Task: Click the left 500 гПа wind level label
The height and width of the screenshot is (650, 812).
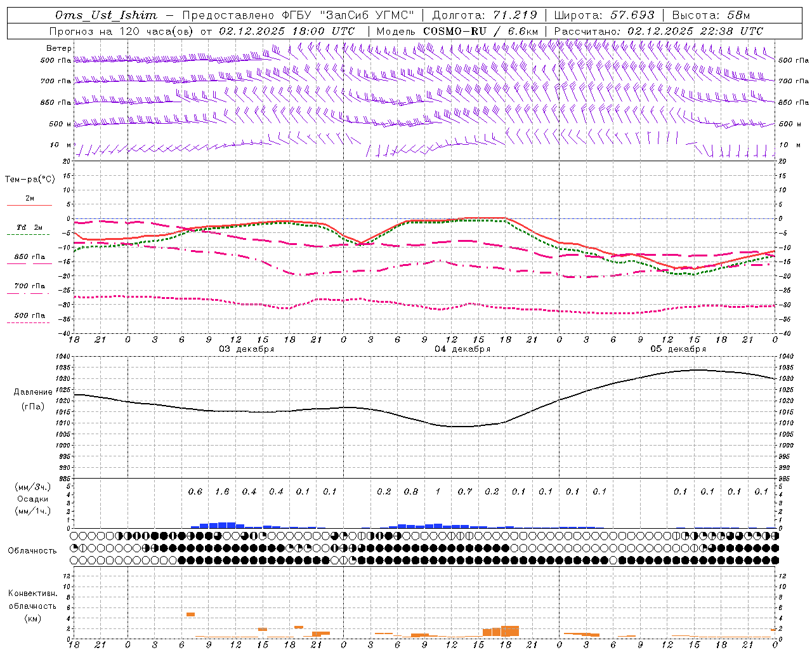Action: 56,60
